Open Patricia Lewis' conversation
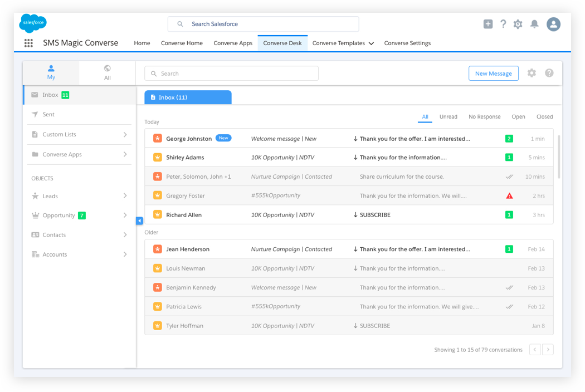The height and width of the screenshot is (392, 585). coord(349,307)
